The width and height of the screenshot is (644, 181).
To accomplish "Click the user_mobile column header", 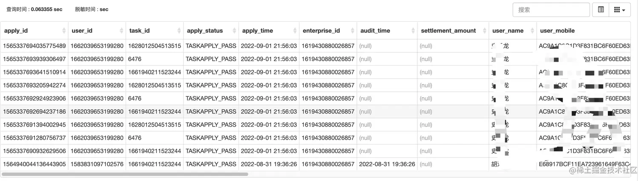I will (557, 31).
